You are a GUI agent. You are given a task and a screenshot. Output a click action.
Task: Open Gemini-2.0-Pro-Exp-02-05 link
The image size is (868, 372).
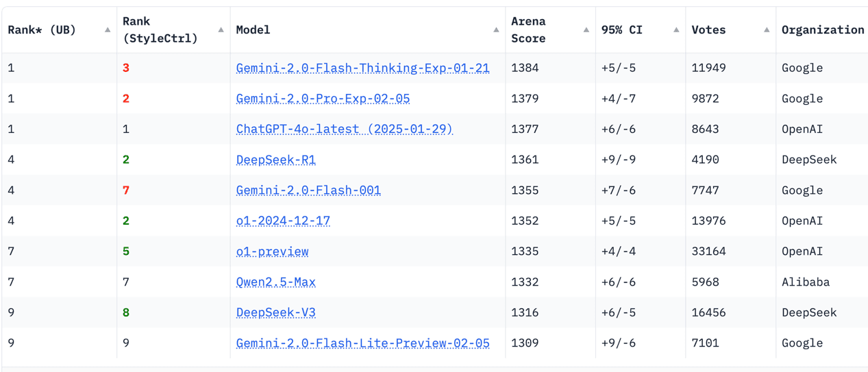coord(323,99)
